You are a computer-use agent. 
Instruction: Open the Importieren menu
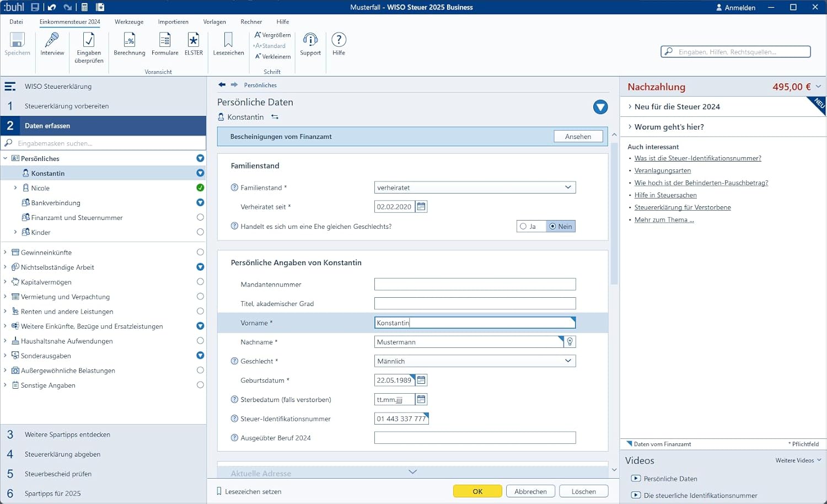pos(173,22)
